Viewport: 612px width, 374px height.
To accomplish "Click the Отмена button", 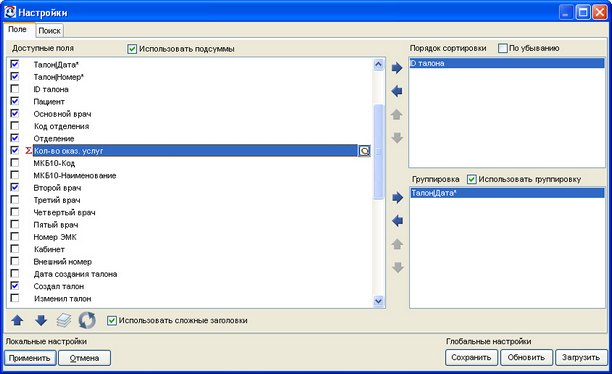I will point(84,358).
